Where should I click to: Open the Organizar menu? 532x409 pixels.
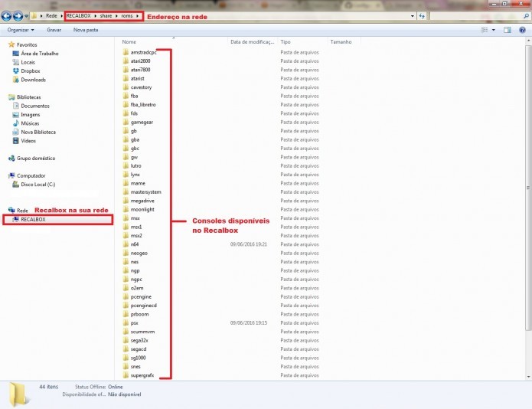click(x=21, y=30)
